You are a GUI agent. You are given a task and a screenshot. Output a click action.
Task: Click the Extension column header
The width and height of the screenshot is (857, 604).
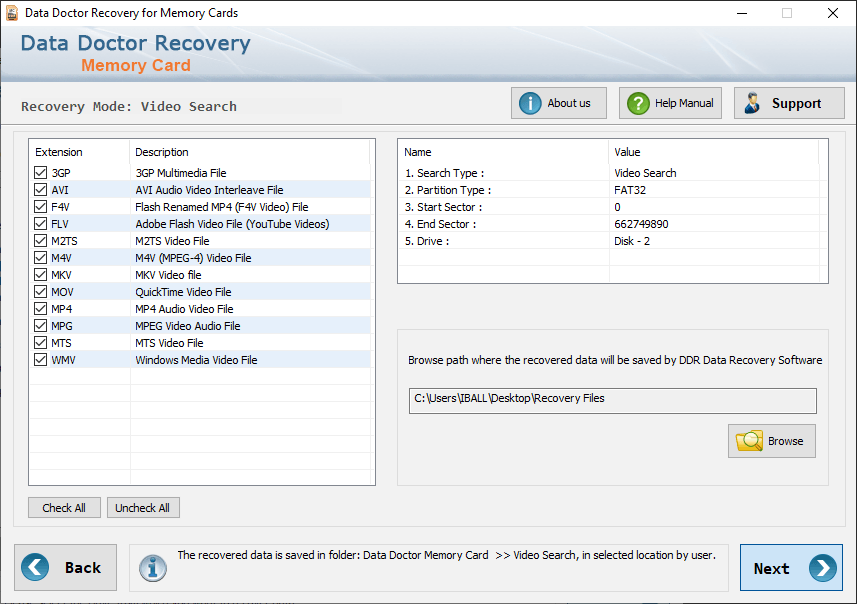click(x=59, y=152)
